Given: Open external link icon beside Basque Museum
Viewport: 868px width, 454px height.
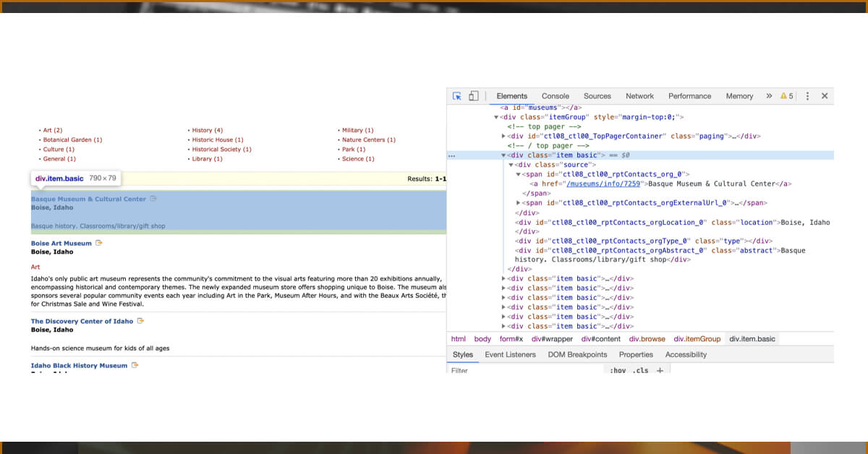Looking at the screenshot, I should (x=153, y=199).
